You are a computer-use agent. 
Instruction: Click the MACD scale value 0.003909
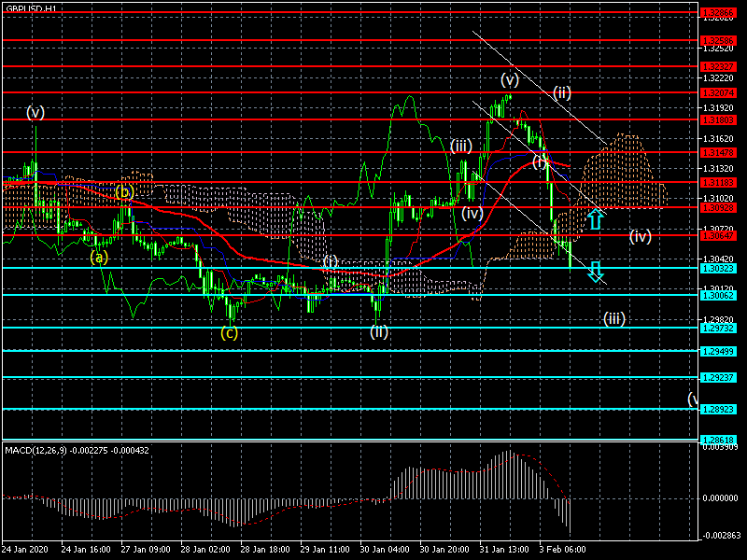[720, 447]
